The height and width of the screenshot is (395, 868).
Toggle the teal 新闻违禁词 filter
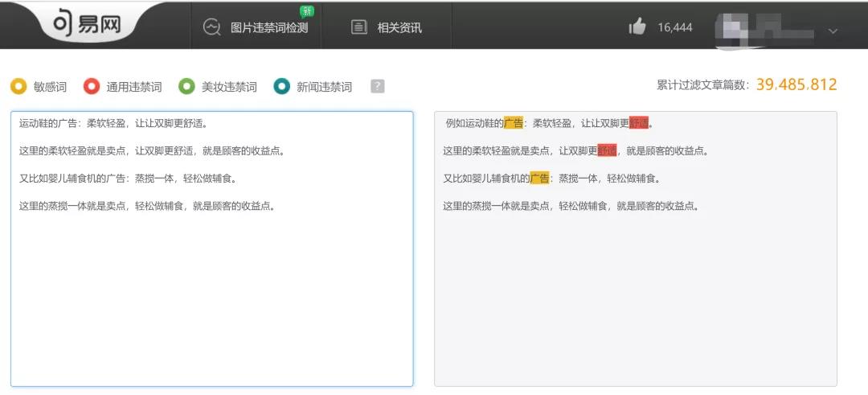(x=282, y=86)
